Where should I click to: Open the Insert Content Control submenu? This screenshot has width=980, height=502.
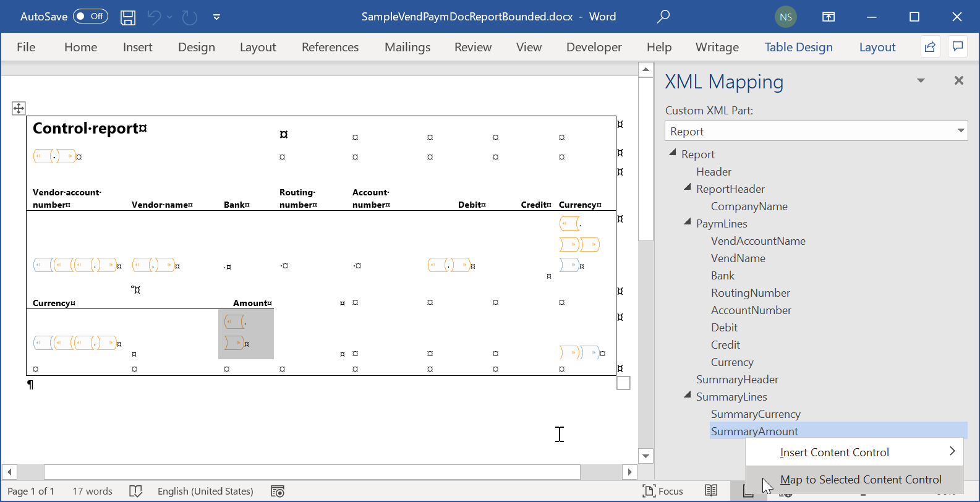(854, 453)
